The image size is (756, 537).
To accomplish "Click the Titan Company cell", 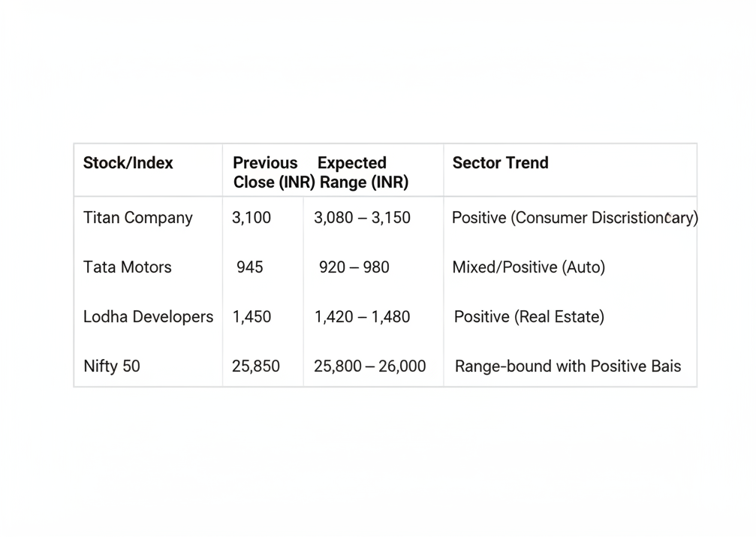I will point(138,218).
